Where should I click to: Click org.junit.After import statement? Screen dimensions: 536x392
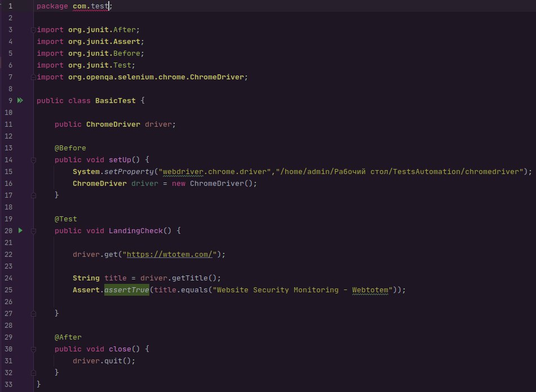[x=88, y=30]
